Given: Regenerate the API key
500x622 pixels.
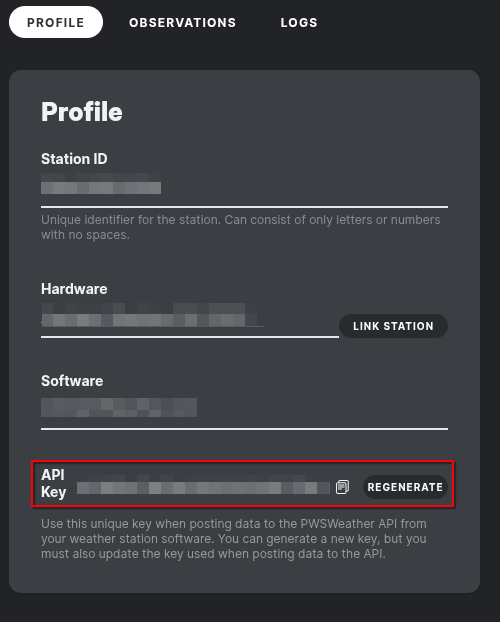Looking at the screenshot, I should [x=405, y=487].
